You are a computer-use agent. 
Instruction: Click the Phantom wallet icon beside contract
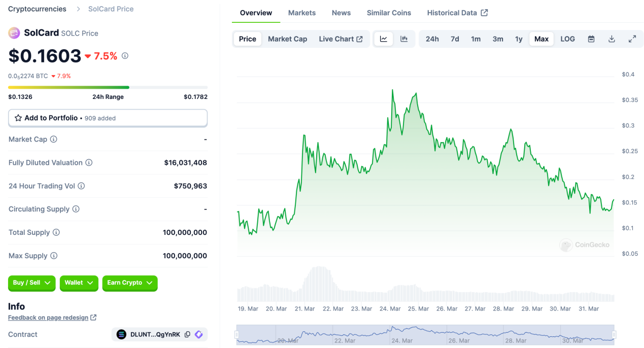[x=198, y=334]
